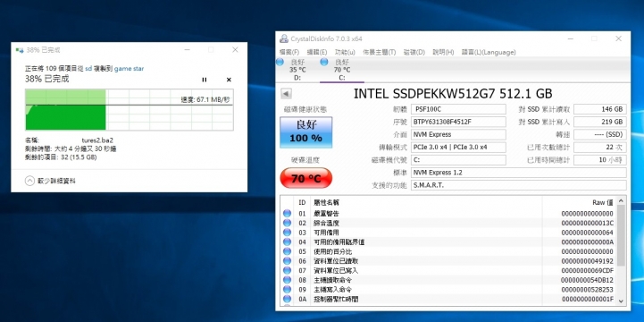Click the ID column header
This screenshot has width=644, height=322.
point(302,202)
